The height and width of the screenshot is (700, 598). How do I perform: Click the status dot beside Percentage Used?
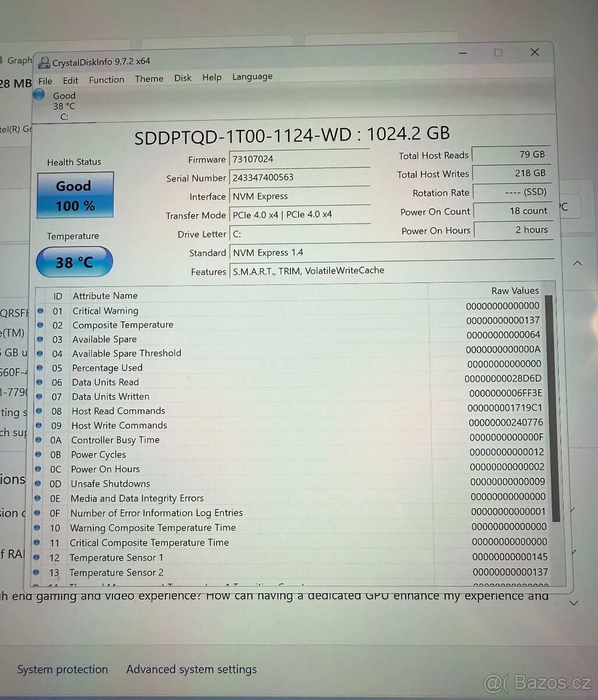40,367
